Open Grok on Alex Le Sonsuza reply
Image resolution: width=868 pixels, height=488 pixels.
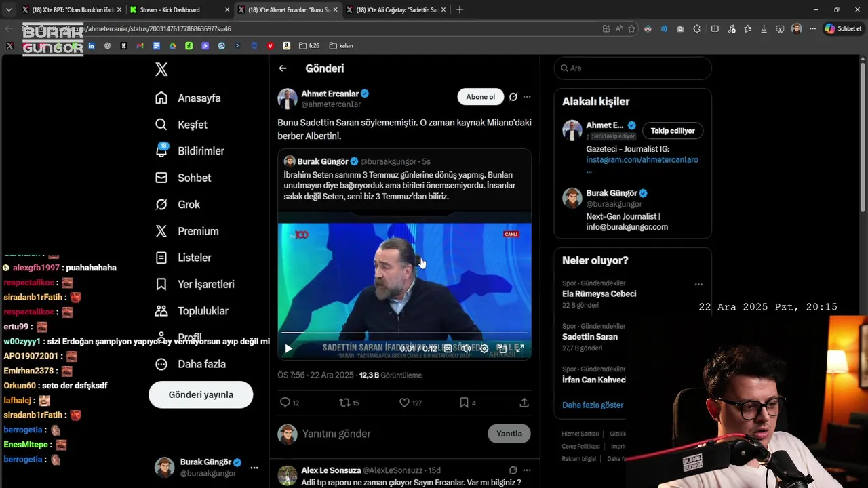point(513,470)
